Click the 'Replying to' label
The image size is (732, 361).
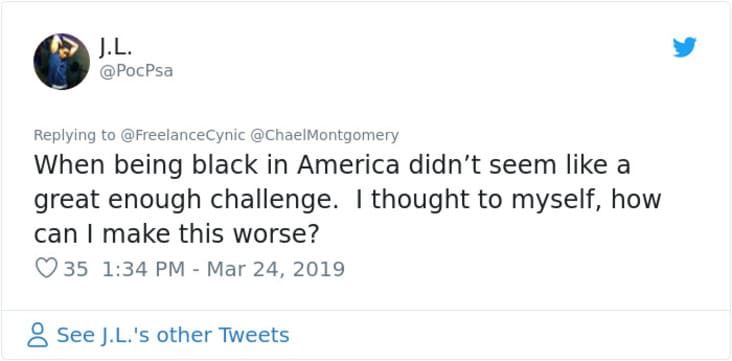point(74,135)
